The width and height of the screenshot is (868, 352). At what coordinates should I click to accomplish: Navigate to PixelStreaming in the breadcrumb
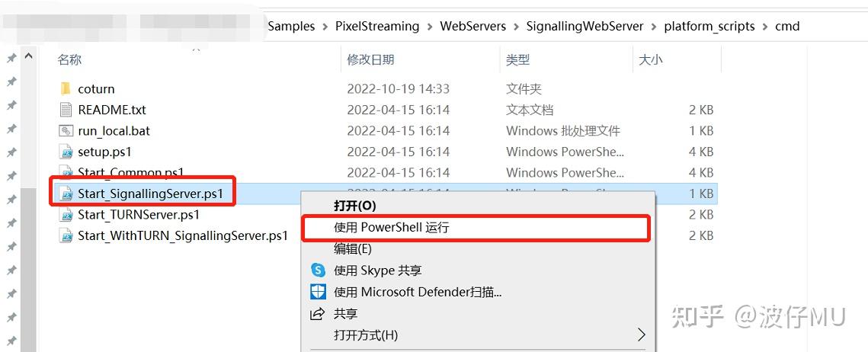click(377, 26)
